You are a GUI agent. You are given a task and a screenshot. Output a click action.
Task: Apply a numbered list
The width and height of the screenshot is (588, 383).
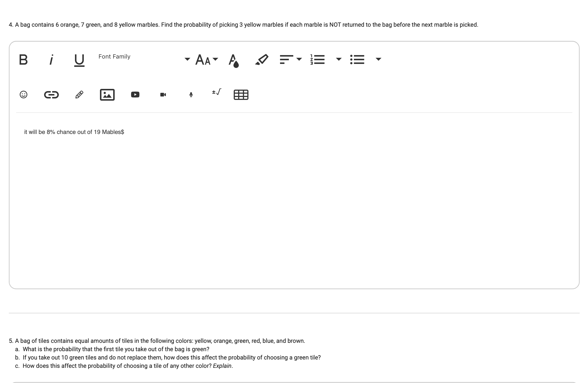coord(318,60)
